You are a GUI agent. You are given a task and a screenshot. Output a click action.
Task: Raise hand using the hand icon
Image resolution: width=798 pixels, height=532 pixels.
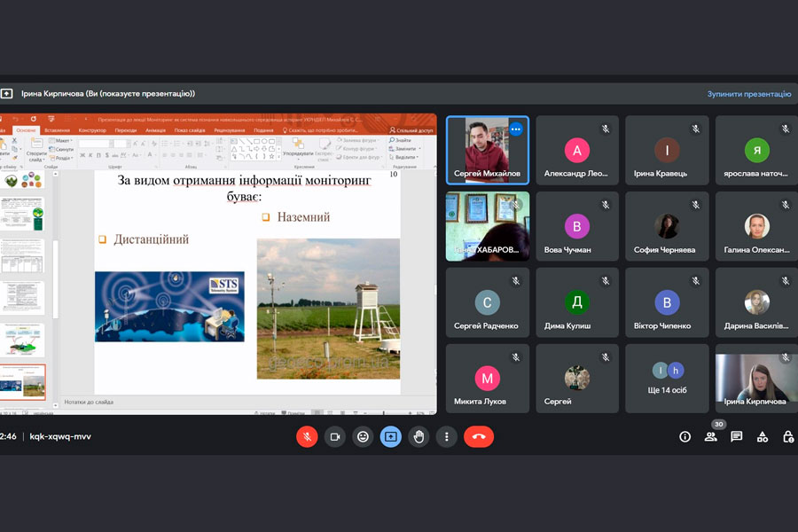tap(419, 437)
